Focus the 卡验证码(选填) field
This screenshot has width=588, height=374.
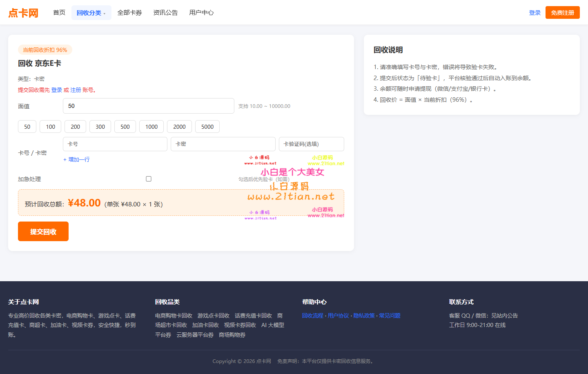pyautogui.click(x=312, y=144)
